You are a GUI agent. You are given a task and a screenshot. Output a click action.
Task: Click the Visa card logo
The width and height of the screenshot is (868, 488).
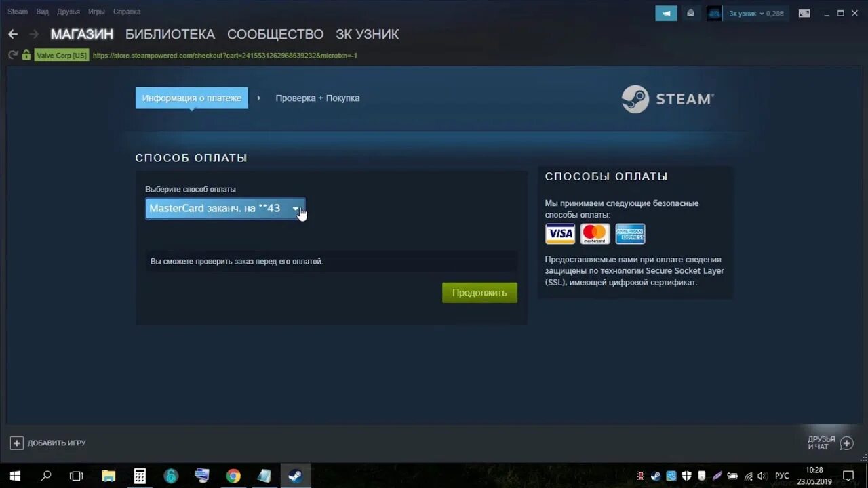(560, 234)
